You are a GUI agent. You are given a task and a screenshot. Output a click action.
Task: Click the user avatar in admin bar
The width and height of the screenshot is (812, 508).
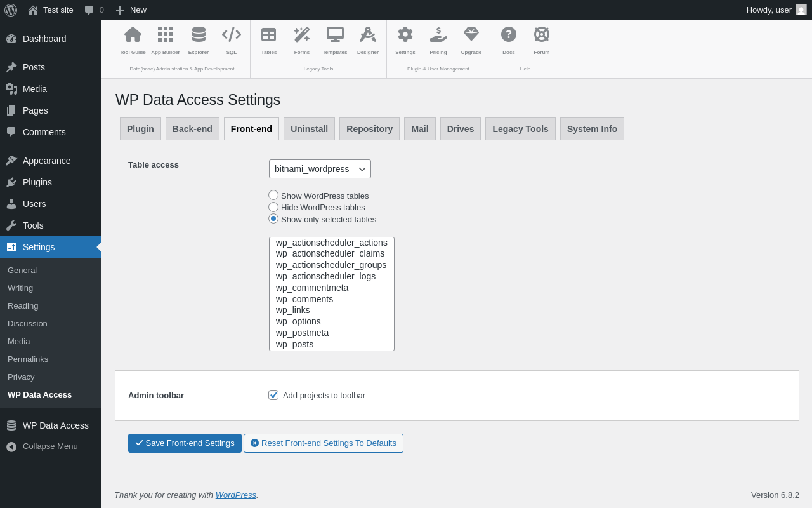801,10
